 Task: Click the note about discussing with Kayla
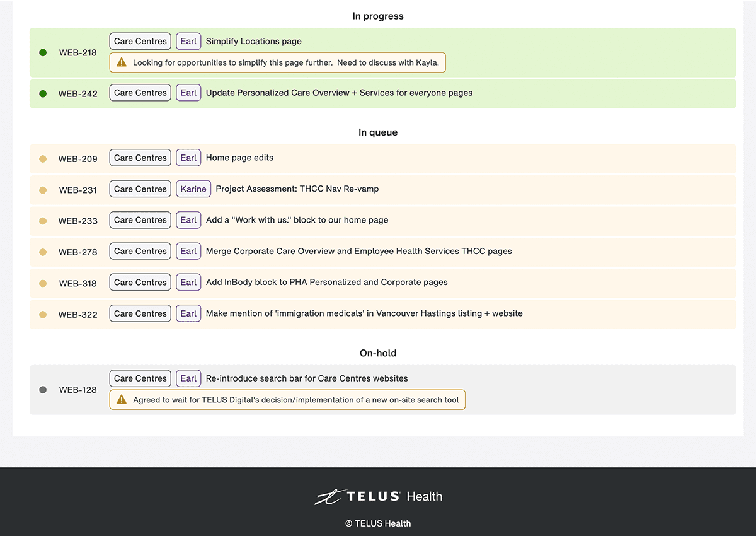tap(278, 62)
